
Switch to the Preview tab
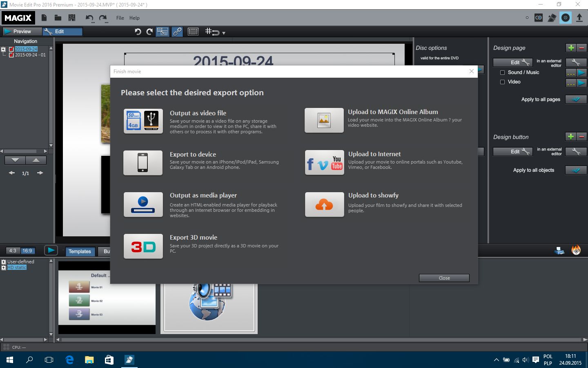click(22, 31)
